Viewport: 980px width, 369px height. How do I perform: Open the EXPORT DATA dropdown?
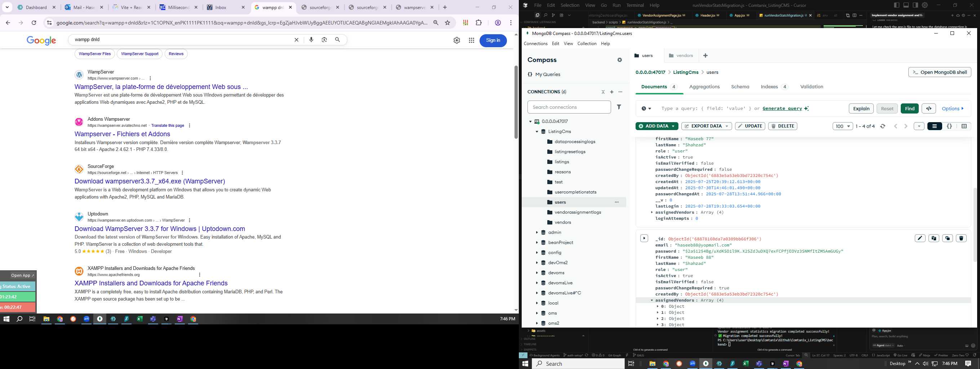pyautogui.click(x=707, y=126)
